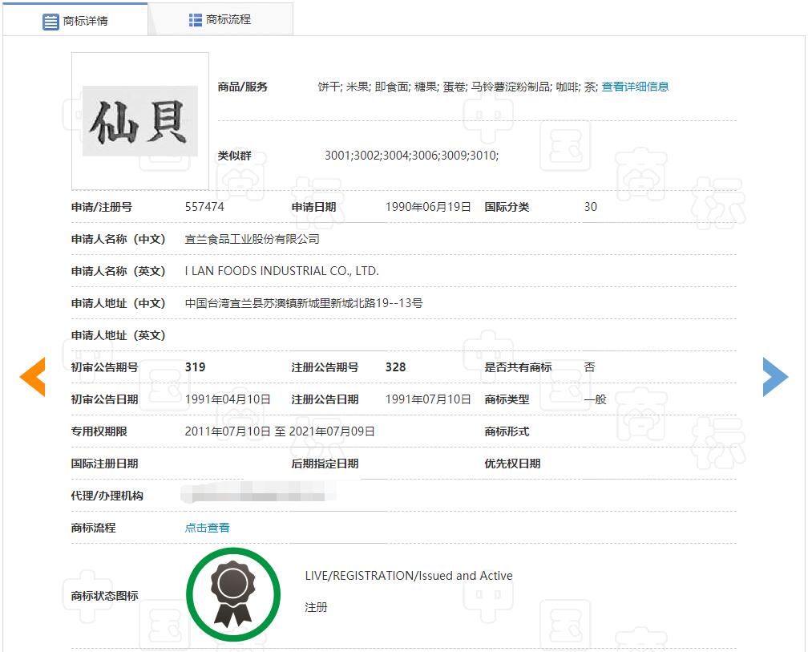Open 查看详细信息 link for goods/services

[635, 87]
